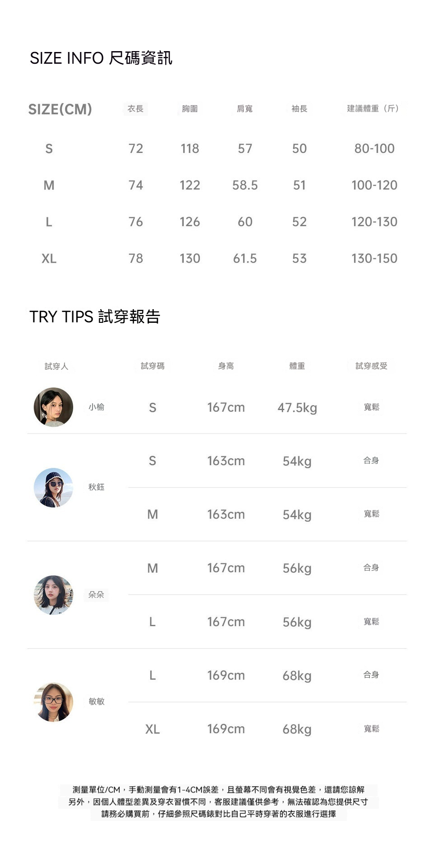
Task: Click 小榆's profile photo
Action: [53, 407]
